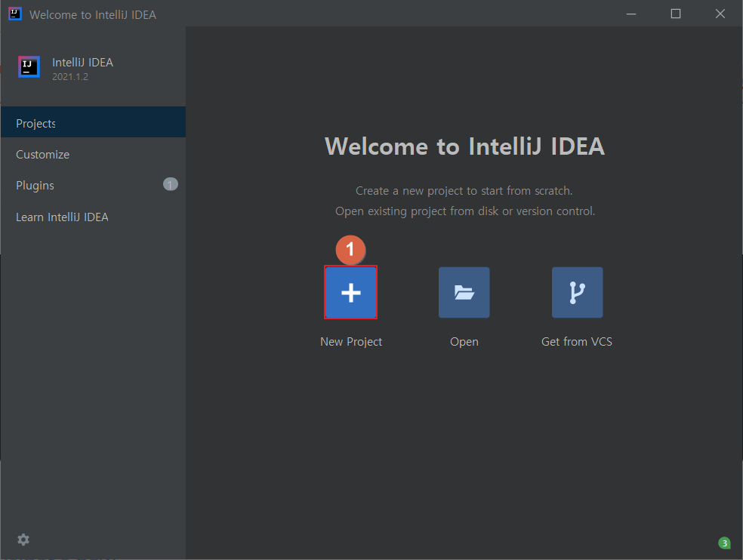The height and width of the screenshot is (560, 743).
Task: Click the IntelliJ IDEA logo in sidebar
Action: click(x=29, y=67)
